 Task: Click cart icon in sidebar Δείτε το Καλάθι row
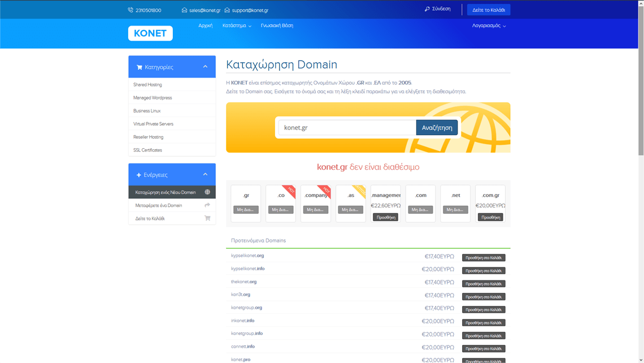(207, 218)
